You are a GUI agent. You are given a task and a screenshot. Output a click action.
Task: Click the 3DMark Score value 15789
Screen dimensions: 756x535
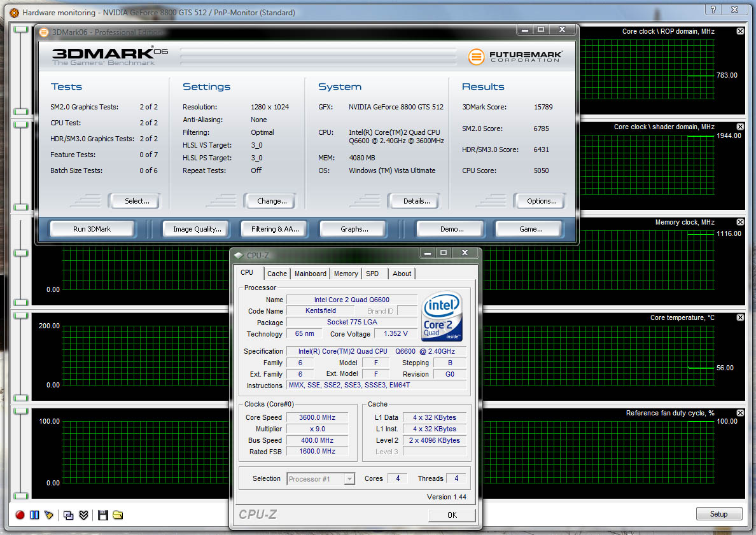(543, 107)
